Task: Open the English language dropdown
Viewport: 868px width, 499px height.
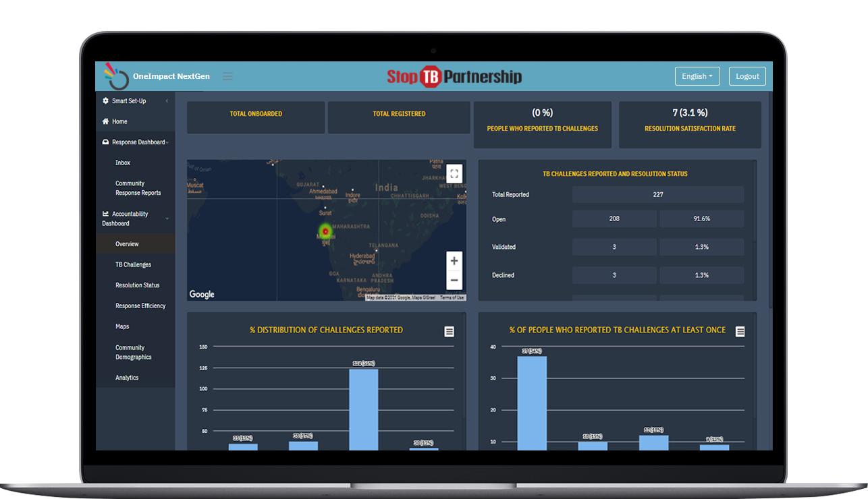Action: 697,76
